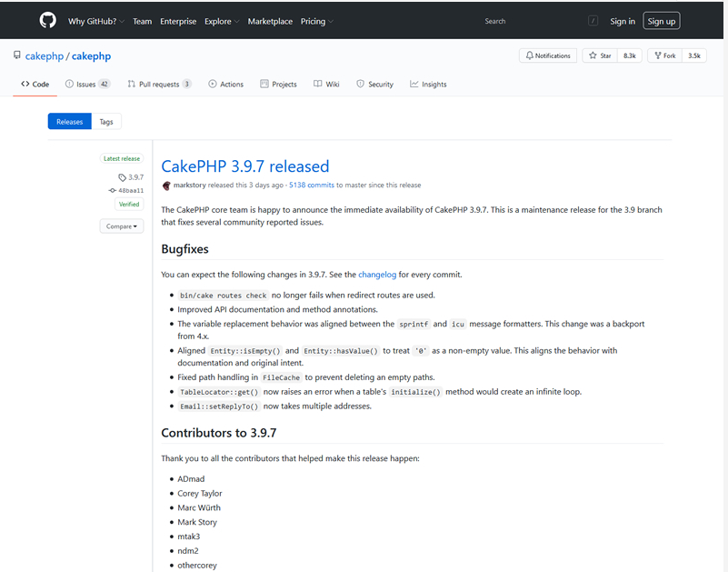Star the cakephp repository
Image resolution: width=728 pixels, height=572 pixels.
pos(600,55)
